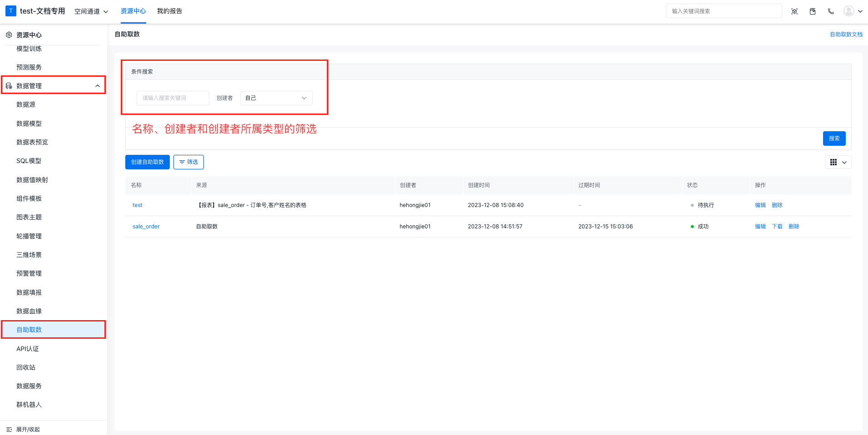This screenshot has width=868, height=435.
Task: Open 数据值映射 in the sidebar
Action: point(32,180)
